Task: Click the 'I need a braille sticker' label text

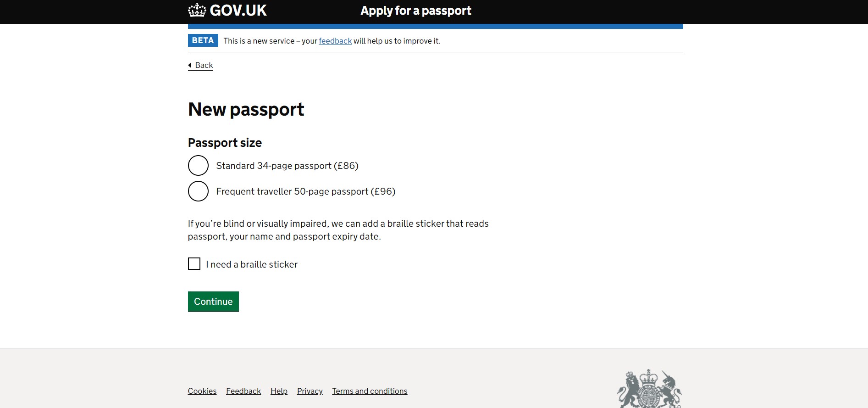Action: [252, 264]
